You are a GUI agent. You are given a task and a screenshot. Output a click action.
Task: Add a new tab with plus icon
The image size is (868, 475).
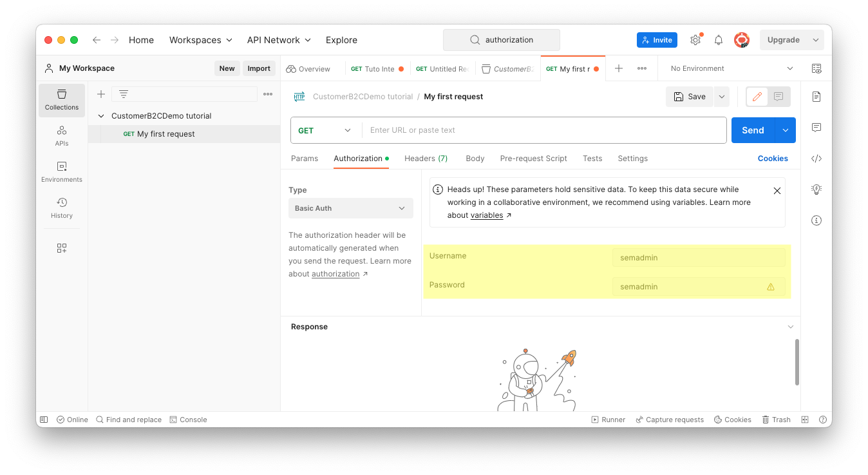(619, 68)
